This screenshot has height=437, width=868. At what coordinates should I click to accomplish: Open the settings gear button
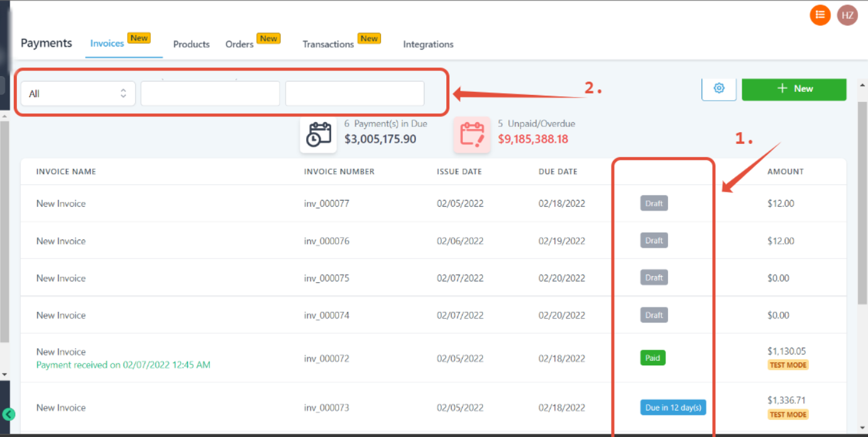click(719, 88)
